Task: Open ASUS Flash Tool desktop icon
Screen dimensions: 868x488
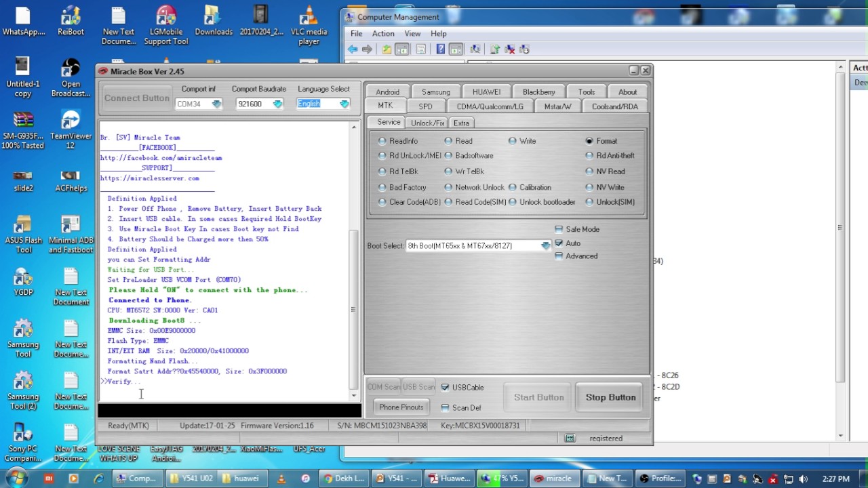Action: point(24,235)
